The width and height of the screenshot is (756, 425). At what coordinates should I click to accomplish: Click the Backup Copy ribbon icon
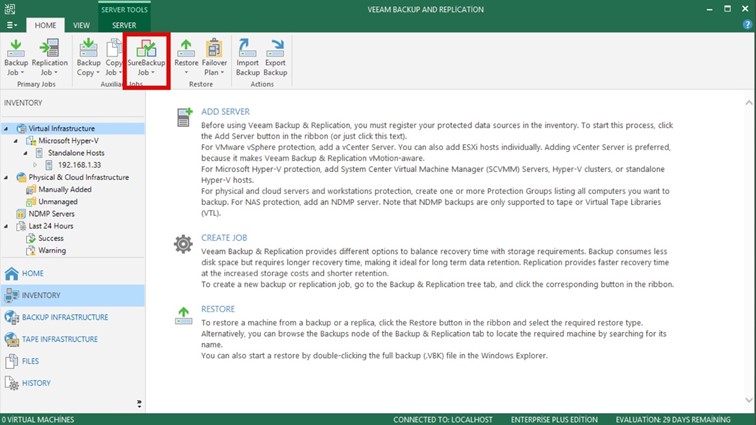click(88, 48)
